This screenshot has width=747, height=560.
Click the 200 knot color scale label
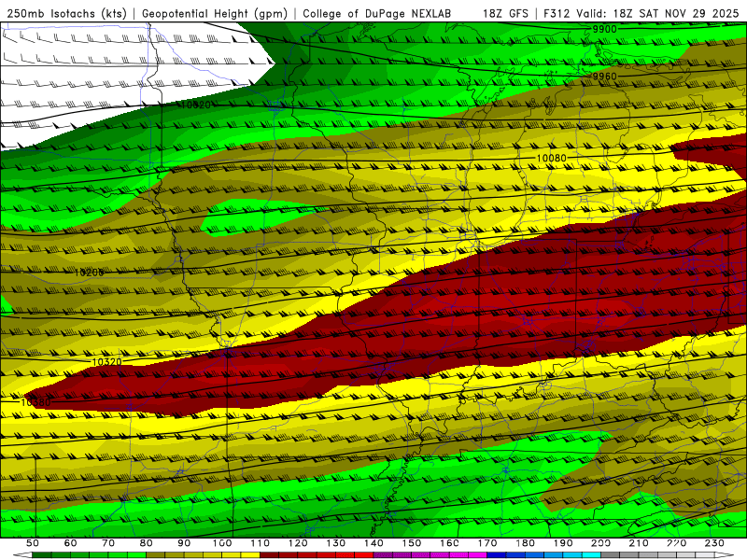click(600, 543)
